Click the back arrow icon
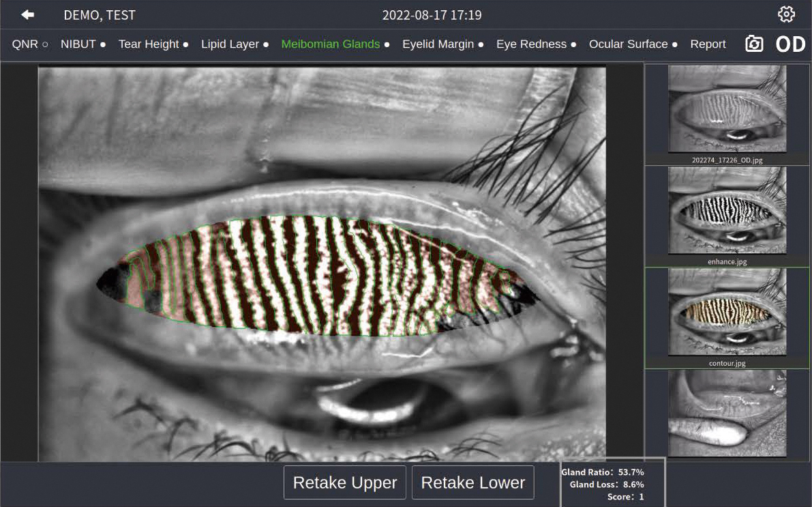This screenshot has width=812, height=507. click(x=28, y=15)
